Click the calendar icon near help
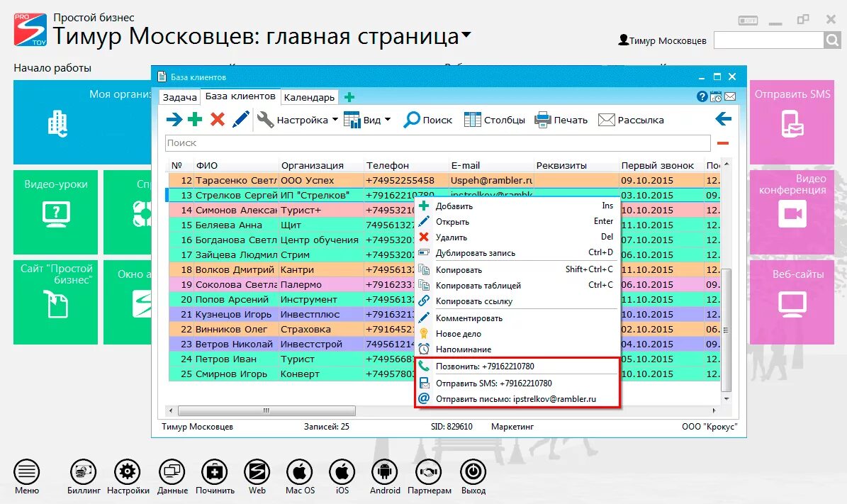 coord(716,96)
